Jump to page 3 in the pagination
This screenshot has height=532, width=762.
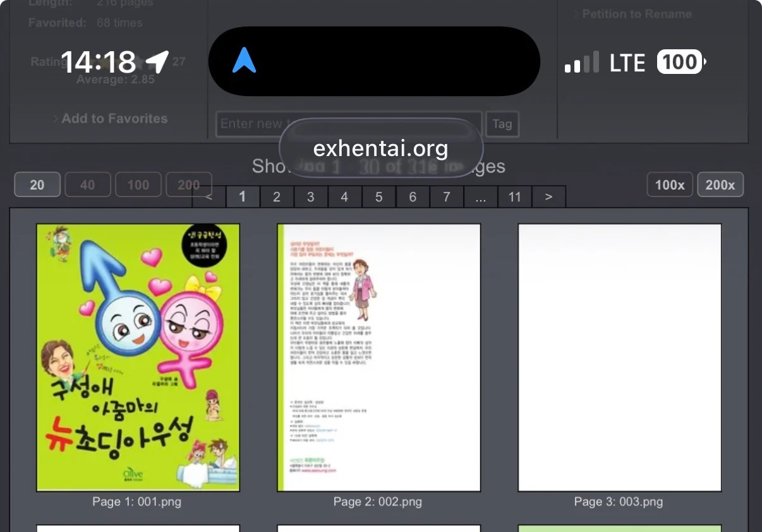point(311,196)
